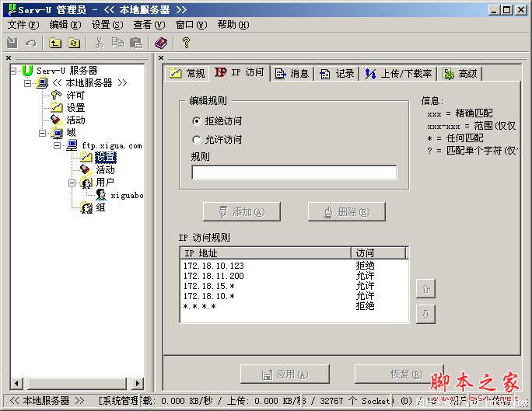Collapse the 本地服务器 node expander

28,83
